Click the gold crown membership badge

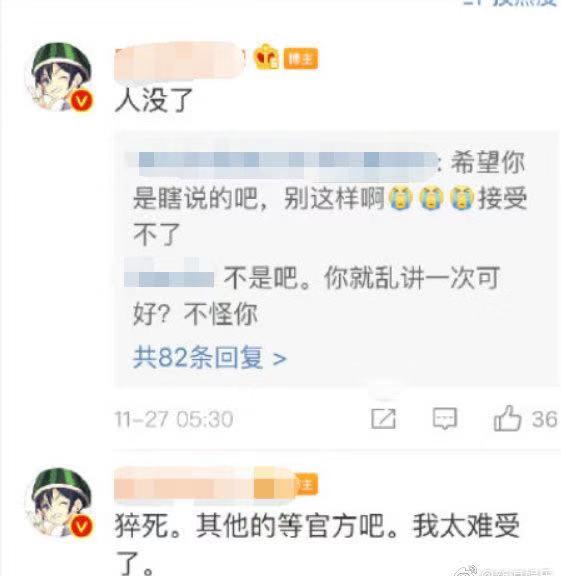pyautogui.click(x=266, y=57)
